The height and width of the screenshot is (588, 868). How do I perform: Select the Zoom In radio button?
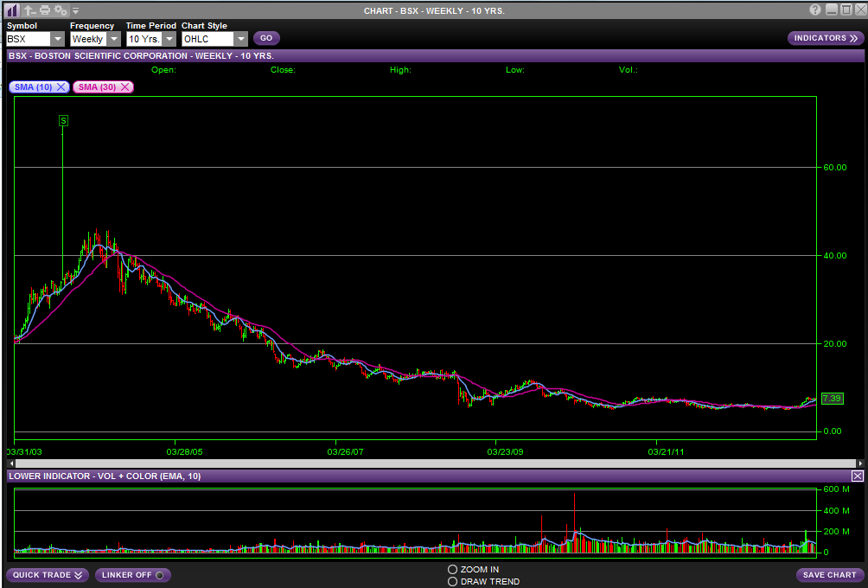click(452, 569)
